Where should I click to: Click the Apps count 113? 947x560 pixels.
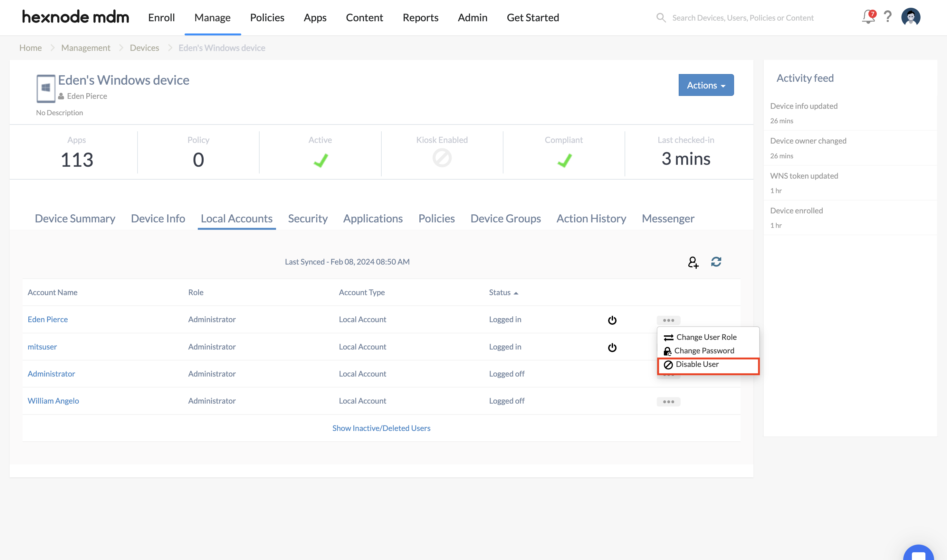[x=77, y=160]
